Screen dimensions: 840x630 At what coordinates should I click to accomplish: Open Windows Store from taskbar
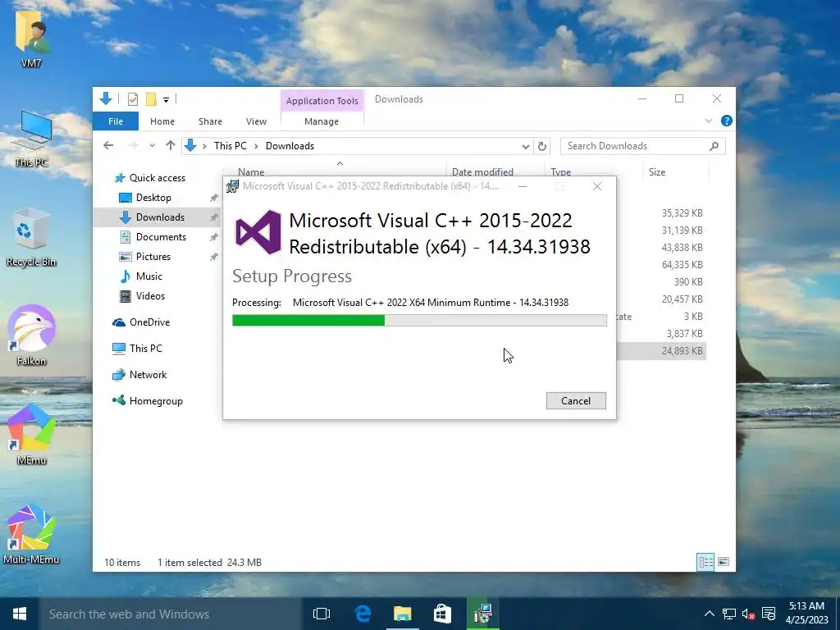(442, 614)
